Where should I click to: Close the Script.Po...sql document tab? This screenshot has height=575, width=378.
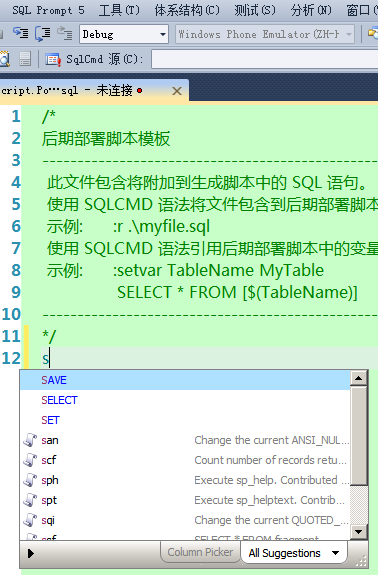pyautogui.click(x=177, y=91)
